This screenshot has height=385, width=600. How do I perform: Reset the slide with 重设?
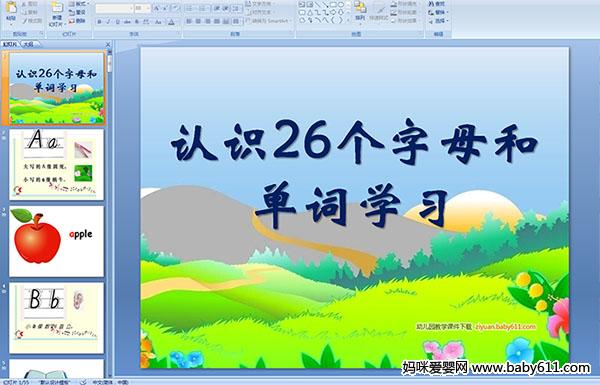tap(77, 12)
